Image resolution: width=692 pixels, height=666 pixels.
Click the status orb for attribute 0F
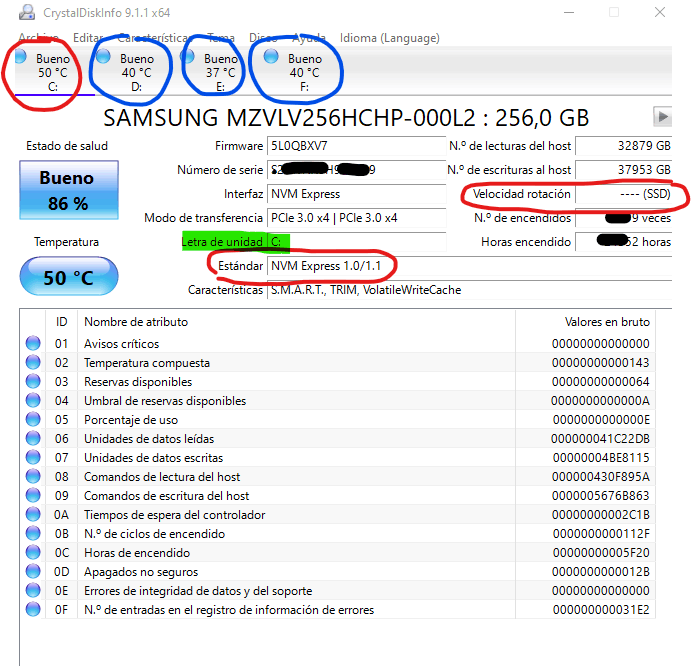(x=33, y=609)
